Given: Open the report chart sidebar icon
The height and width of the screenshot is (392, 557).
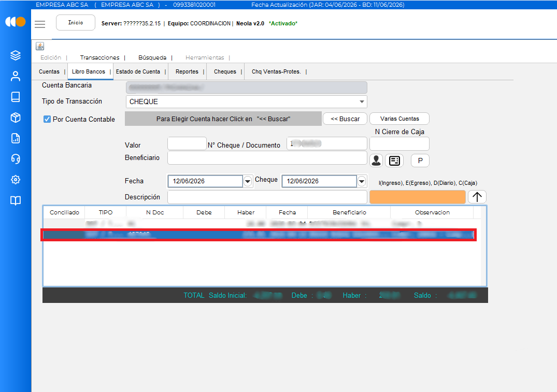Looking at the screenshot, I should point(15,138).
